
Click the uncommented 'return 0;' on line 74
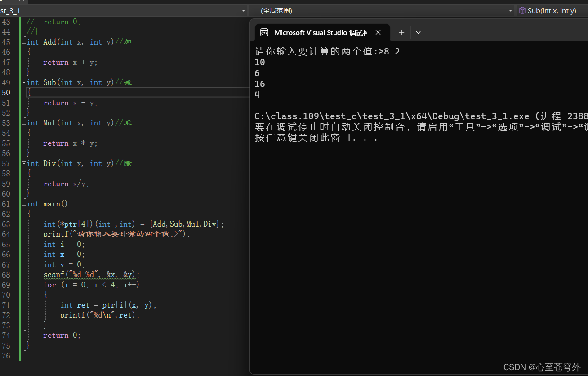pyautogui.click(x=62, y=335)
